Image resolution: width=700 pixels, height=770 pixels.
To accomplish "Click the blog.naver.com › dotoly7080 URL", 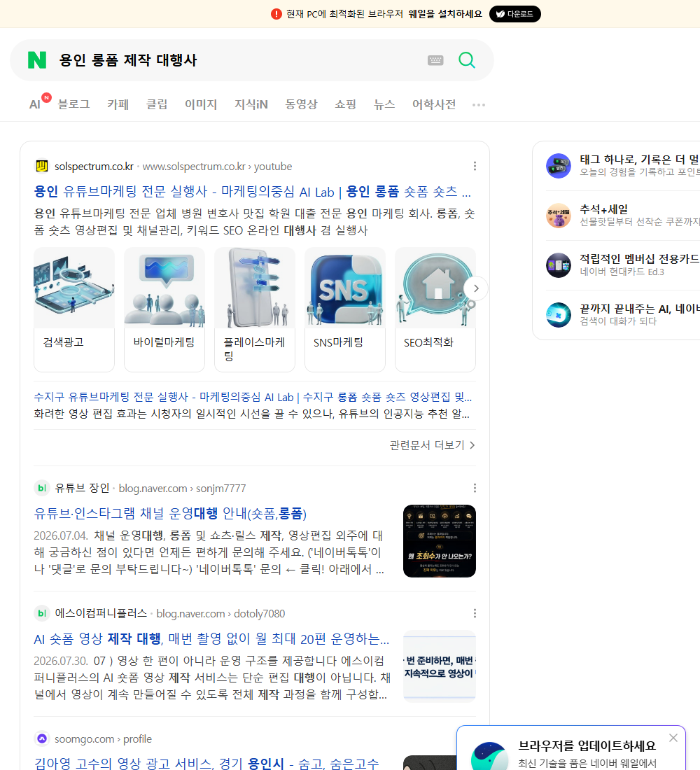I will [x=220, y=614].
